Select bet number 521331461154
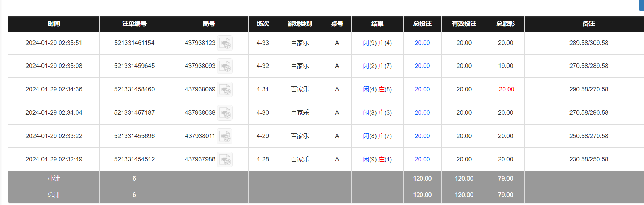This screenshot has height=205, width=644. click(x=134, y=43)
